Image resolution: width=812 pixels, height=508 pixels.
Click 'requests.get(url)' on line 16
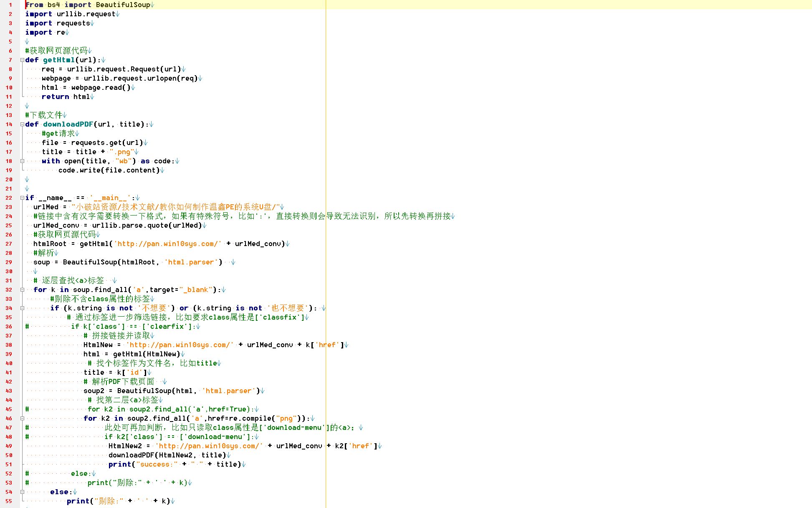click(x=107, y=142)
